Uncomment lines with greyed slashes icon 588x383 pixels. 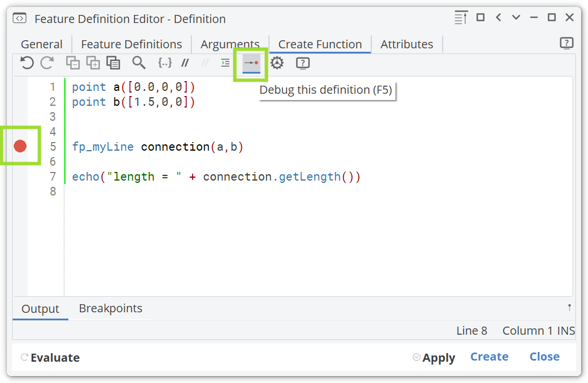[x=205, y=63]
